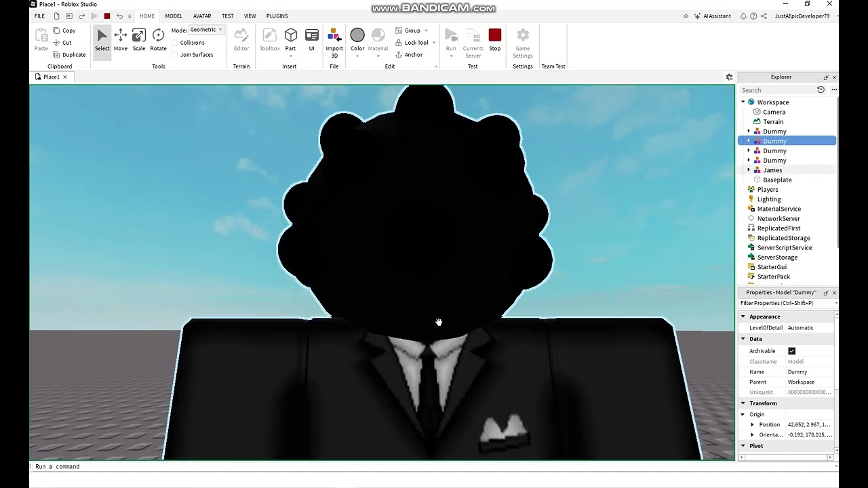Close the Place1 document tab

click(x=65, y=77)
